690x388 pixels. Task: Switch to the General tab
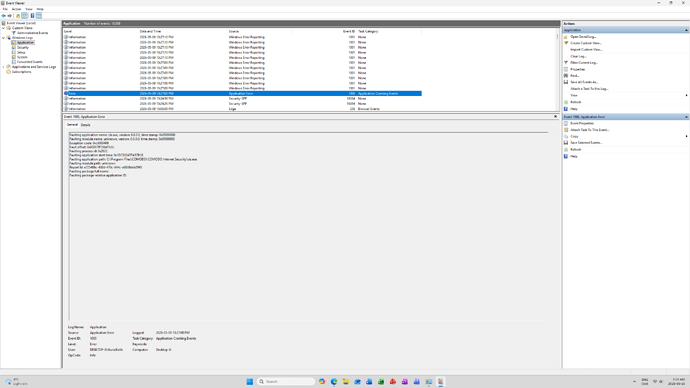coord(72,125)
